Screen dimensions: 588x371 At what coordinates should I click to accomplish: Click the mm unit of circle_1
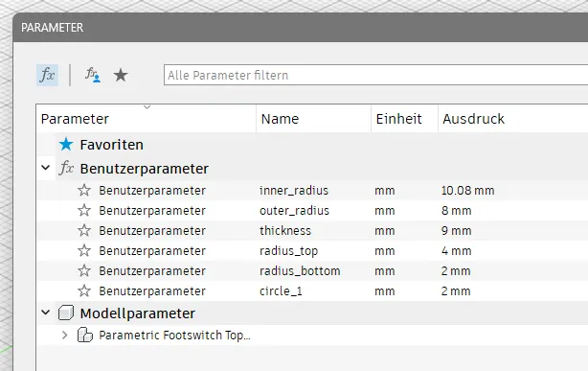click(x=385, y=291)
